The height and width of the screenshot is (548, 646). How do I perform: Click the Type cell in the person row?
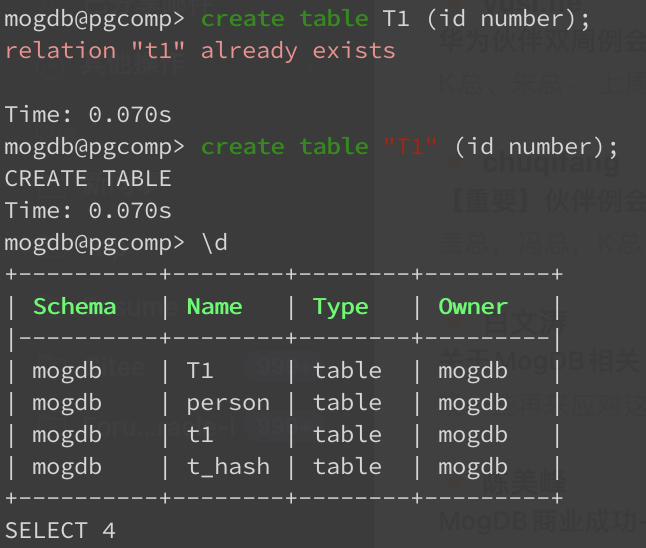pyautogui.click(x=347, y=403)
